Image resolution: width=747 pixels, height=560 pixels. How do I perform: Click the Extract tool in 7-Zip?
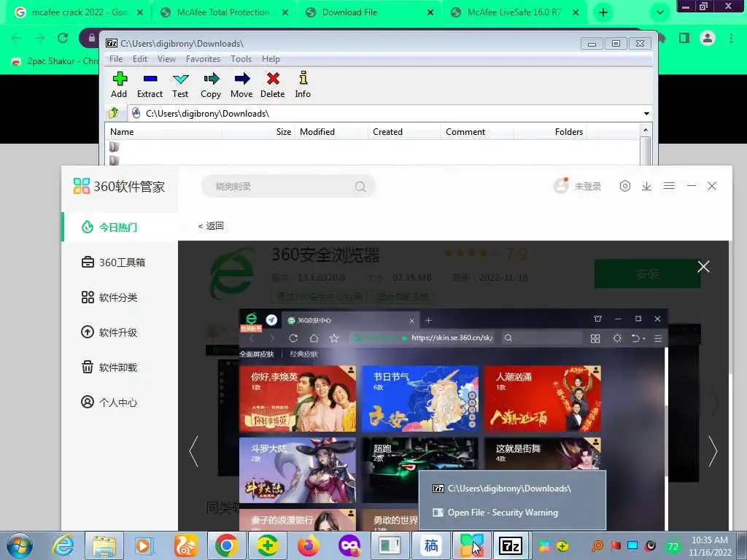pyautogui.click(x=150, y=85)
